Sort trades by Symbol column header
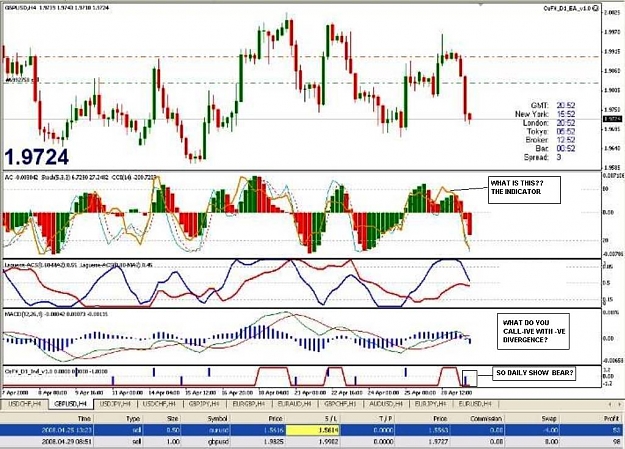This screenshot has height=449, width=625. [217, 418]
